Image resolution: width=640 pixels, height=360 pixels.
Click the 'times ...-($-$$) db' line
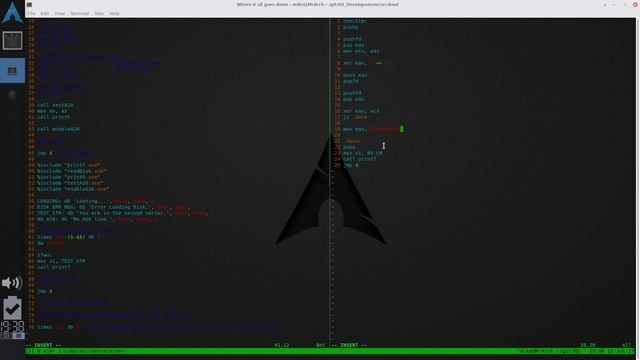pos(69,237)
